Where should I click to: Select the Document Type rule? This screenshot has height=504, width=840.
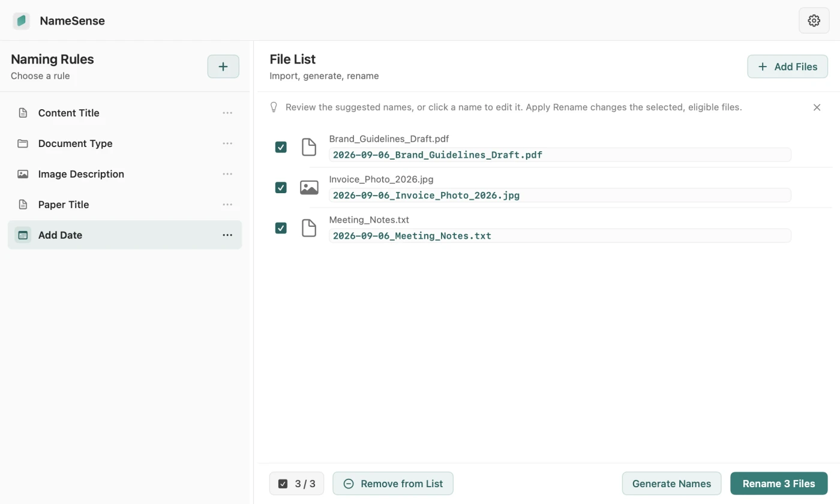tap(125, 143)
